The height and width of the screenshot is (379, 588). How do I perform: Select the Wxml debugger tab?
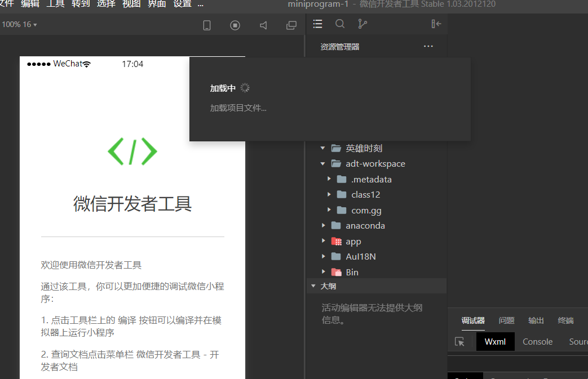point(495,341)
